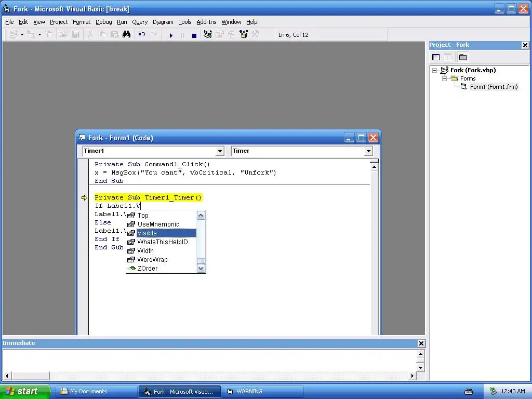The height and width of the screenshot is (399, 532).
Task: Open dropdown arrow beside Add Form icon
Action: (x=39, y=35)
